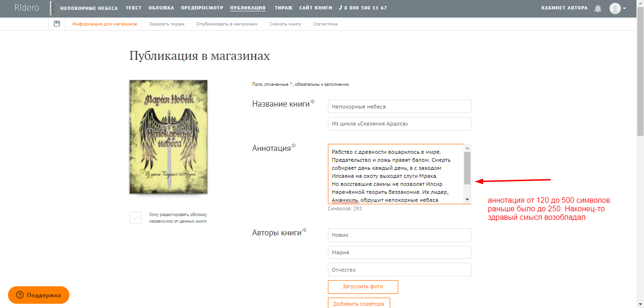Screen dimensions: 644x308
Task: Click the phone icon beside 8 800 number
Action: (341, 8)
